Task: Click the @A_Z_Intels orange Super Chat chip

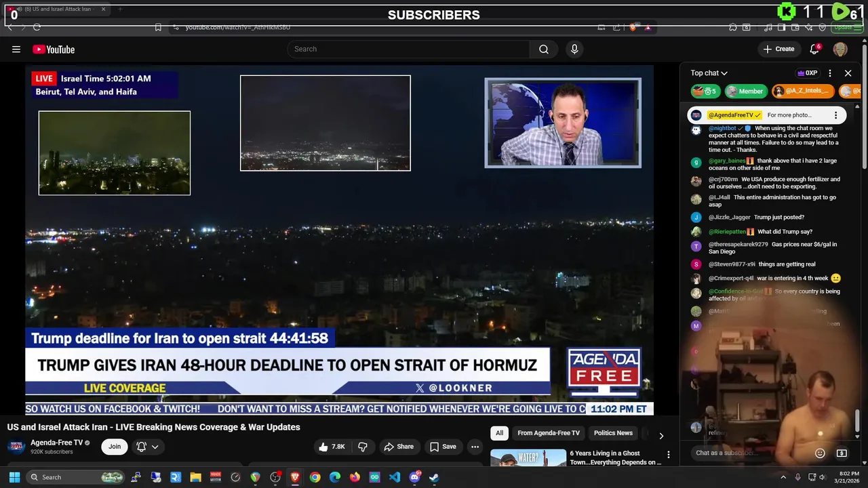Action: click(x=802, y=91)
